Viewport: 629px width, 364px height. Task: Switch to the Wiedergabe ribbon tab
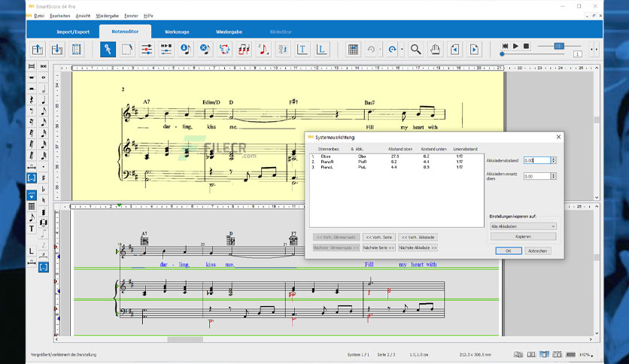point(229,32)
